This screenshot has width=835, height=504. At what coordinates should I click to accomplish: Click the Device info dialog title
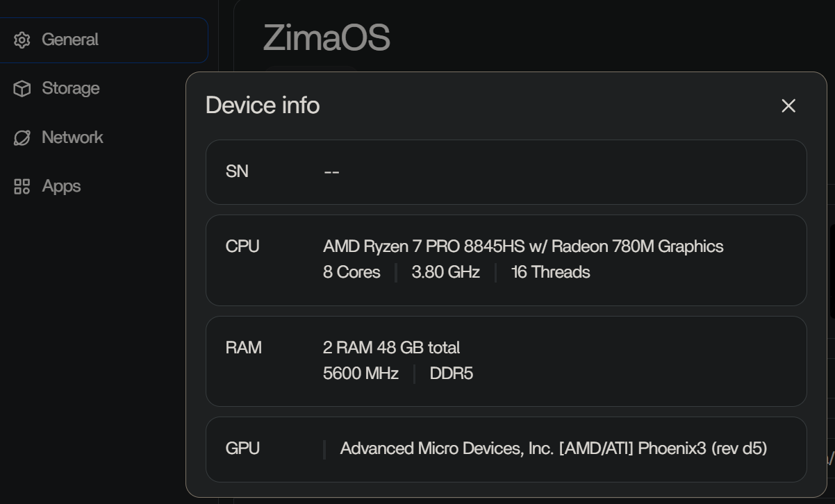263,106
